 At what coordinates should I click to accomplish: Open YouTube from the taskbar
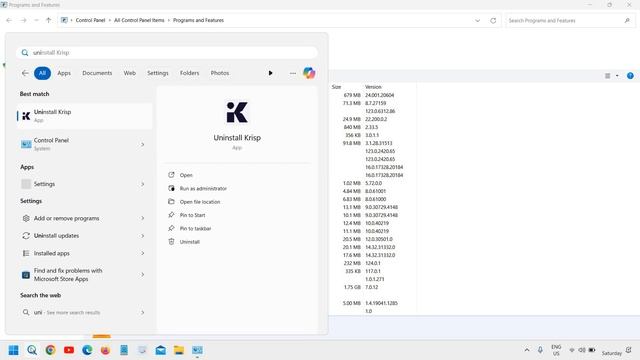pos(69,350)
